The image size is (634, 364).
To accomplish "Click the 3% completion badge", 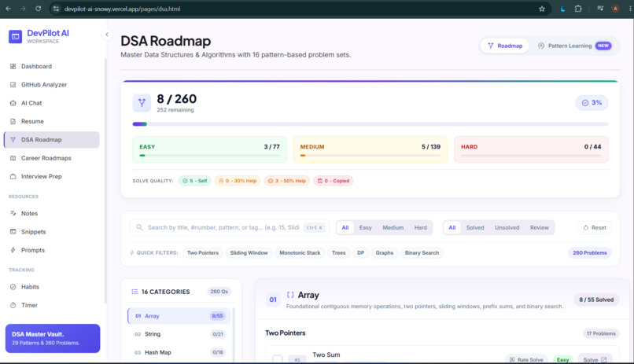I will click(x=592, y=103).
